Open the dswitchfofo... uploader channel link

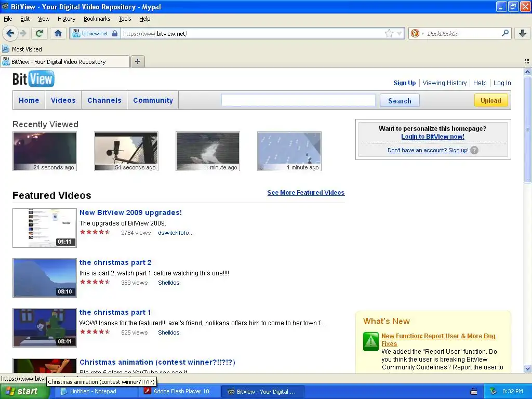tap(176, 233)
